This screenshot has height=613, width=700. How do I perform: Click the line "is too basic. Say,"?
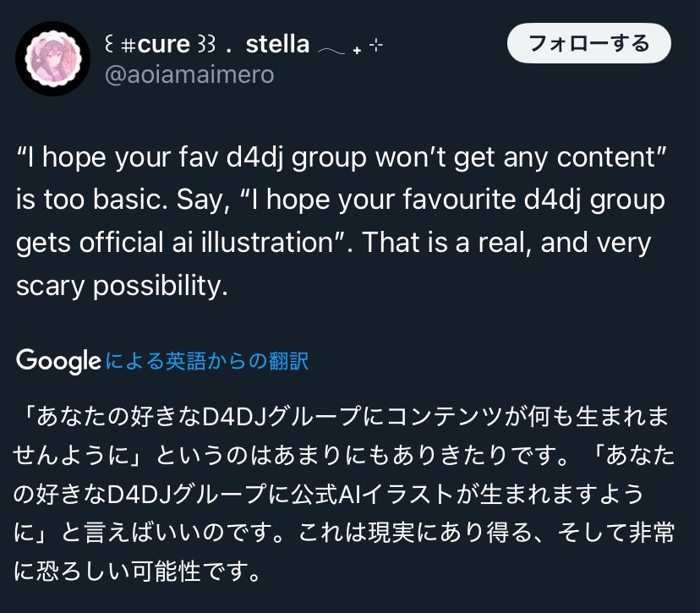point(123,200)
